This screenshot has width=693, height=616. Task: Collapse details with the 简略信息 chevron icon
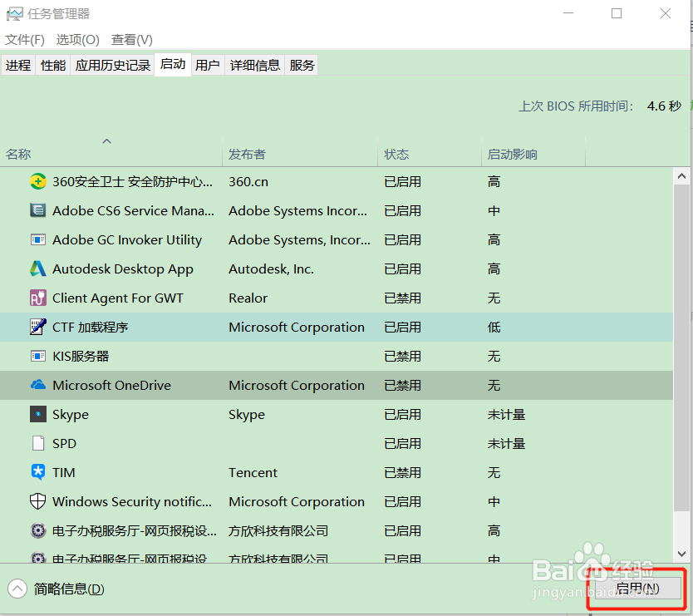point(17,589)
